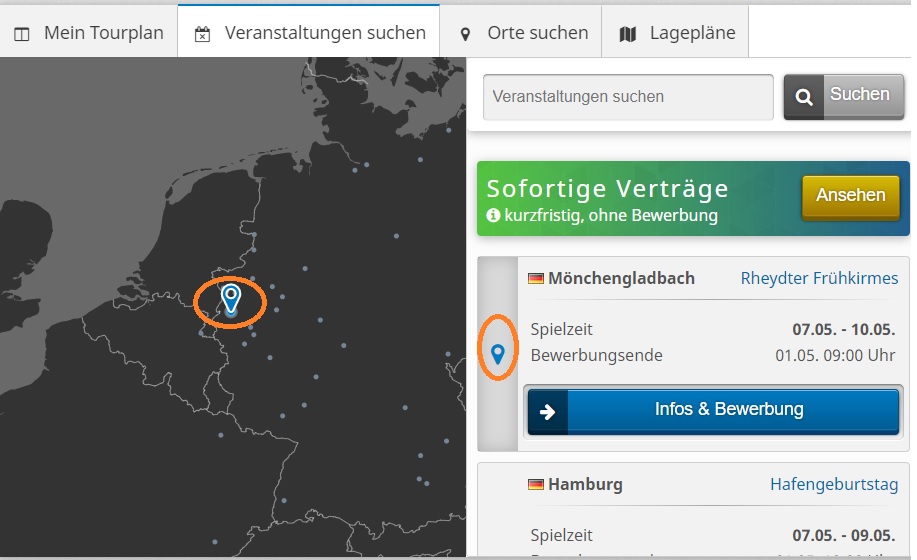Open the Hafengeburtstag link
Screen dimensions: 917x560
pyautogui.click(x=833, y=484)
